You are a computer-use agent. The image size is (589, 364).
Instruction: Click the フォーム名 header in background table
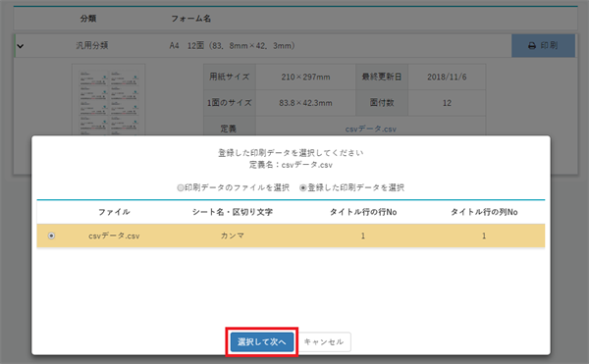pyautogui.click(x=190, y=19)
